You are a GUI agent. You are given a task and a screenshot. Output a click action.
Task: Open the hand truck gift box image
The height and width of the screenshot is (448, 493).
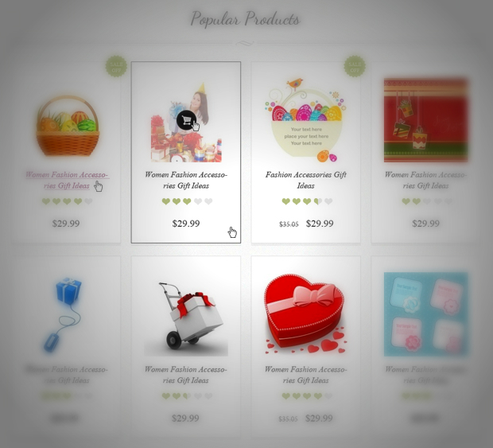(x=186, y=319)
